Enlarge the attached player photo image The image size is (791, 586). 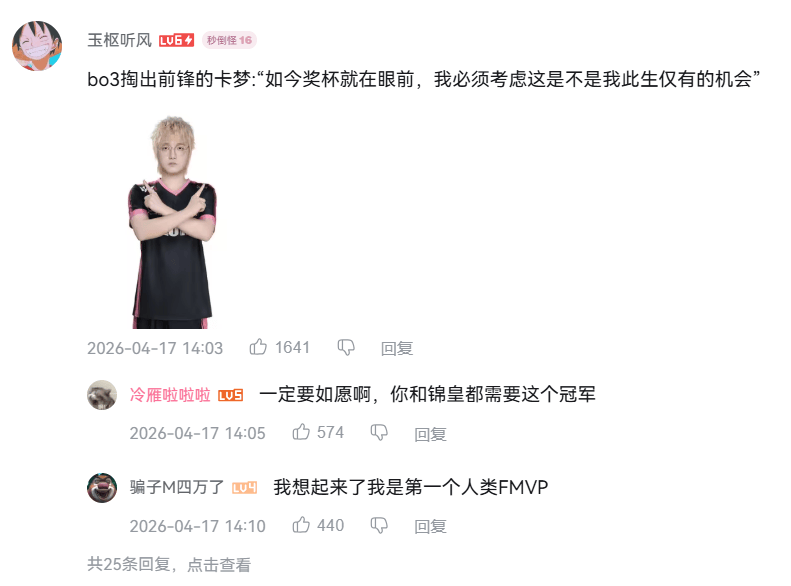pyautogui.click(x=173, y=222)
